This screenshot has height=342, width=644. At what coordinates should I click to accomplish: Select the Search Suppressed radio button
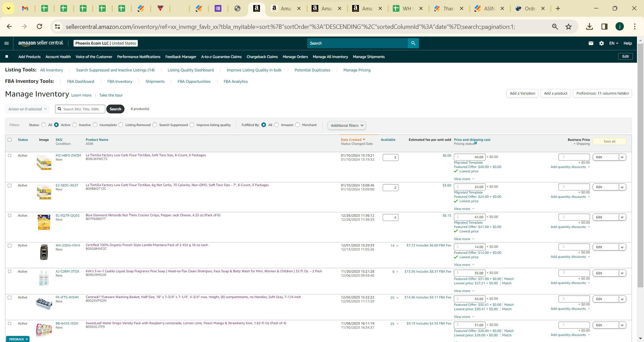pyautogui.click(x=155, y=125)
